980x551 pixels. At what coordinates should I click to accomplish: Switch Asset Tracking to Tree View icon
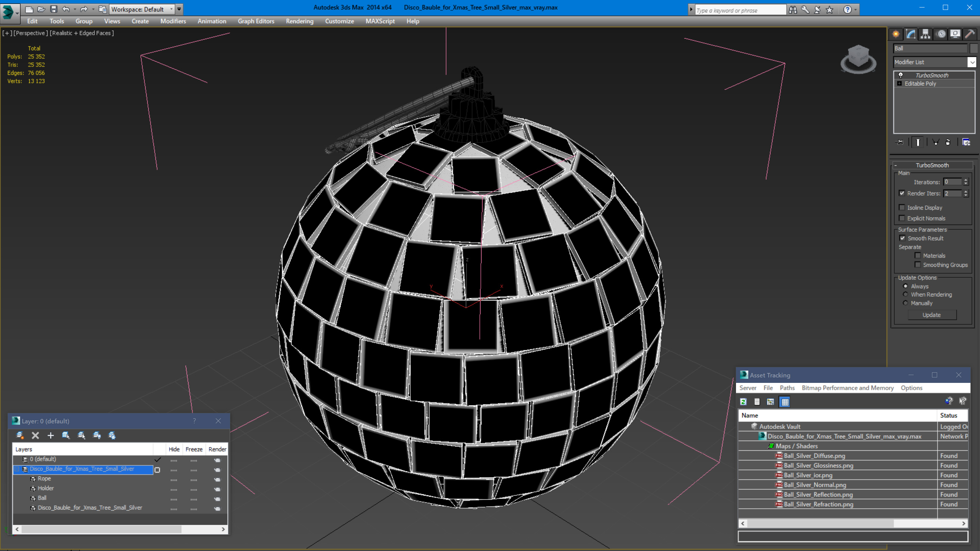770,402
